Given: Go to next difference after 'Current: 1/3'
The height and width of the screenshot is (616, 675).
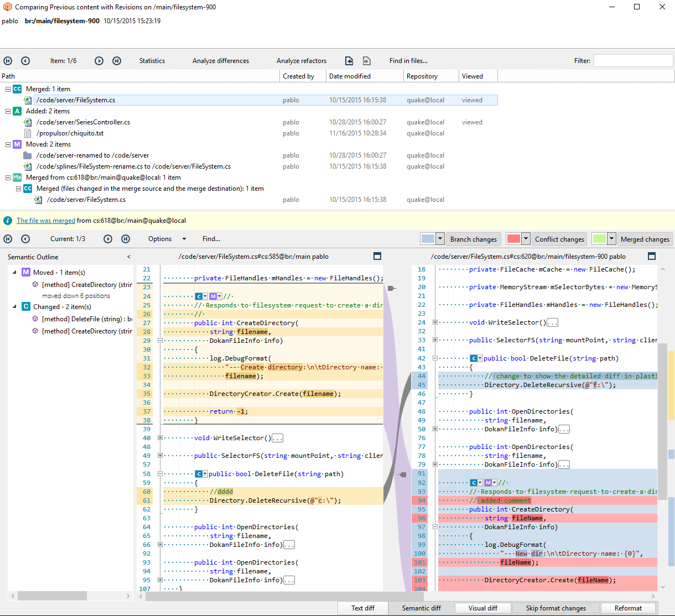Looking at the screenshot, I should (x=108, y=239).
